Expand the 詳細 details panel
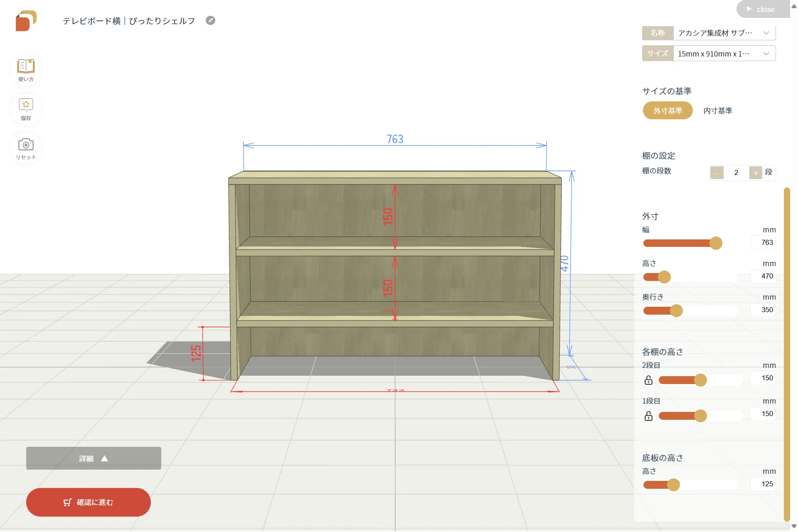Image resolution: width=798 pixels, height=532 pixels. (94, 458)
